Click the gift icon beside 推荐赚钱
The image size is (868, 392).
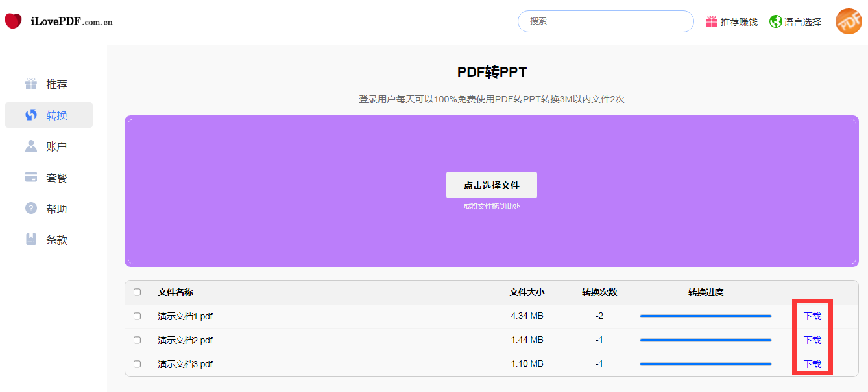[x=712, y=21]
